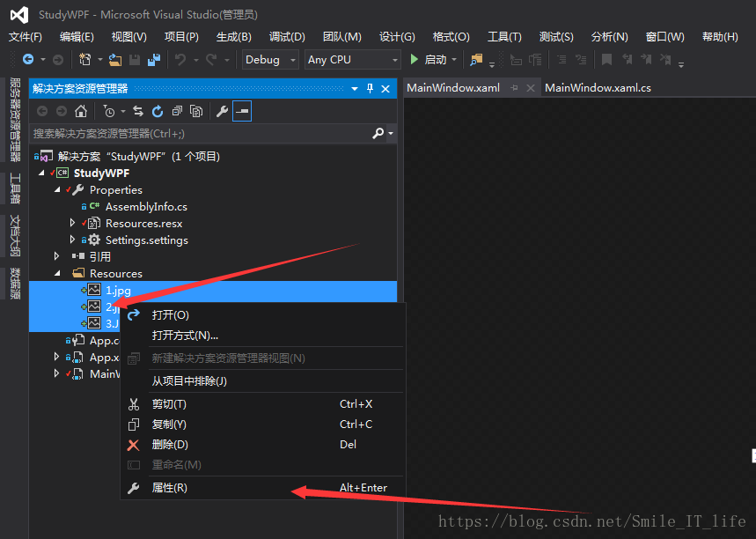Click the red X Delete icon in context menu
The height and width of the screenshot is (539, 756).
[x=134, y=445]
